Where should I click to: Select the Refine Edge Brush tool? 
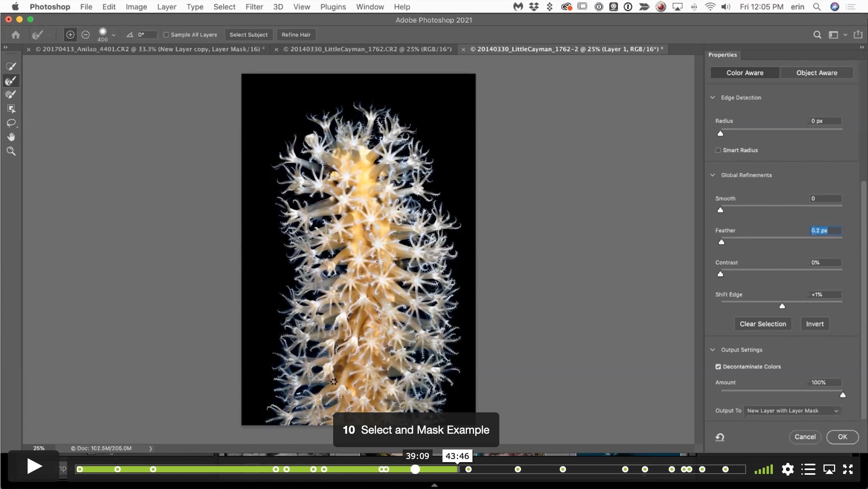point(11,81)
